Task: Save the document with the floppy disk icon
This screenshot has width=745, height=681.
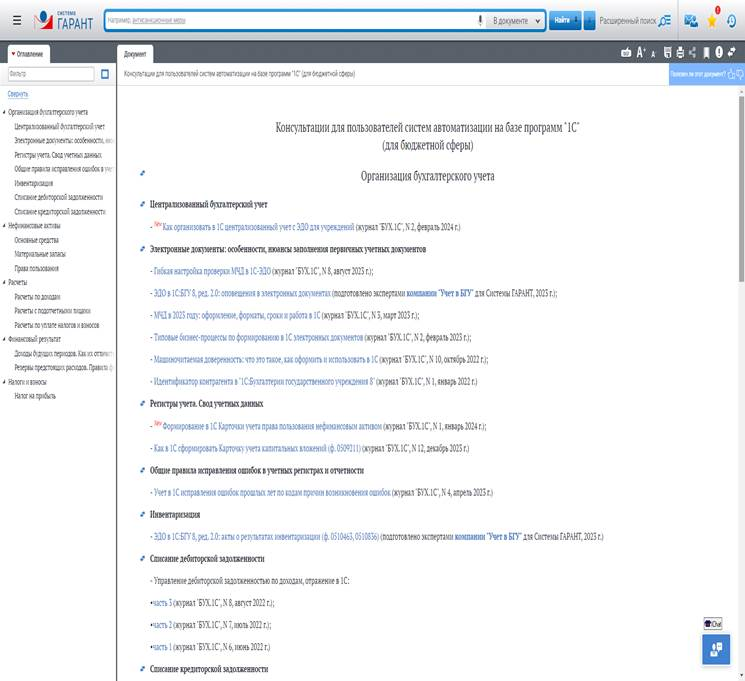Action: [668, 53]
